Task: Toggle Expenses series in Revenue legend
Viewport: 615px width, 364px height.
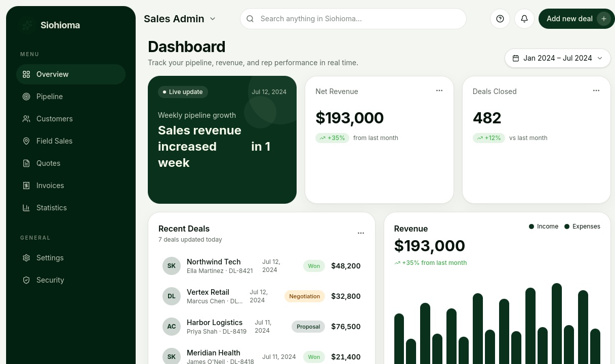Action: tap(583, 226)
